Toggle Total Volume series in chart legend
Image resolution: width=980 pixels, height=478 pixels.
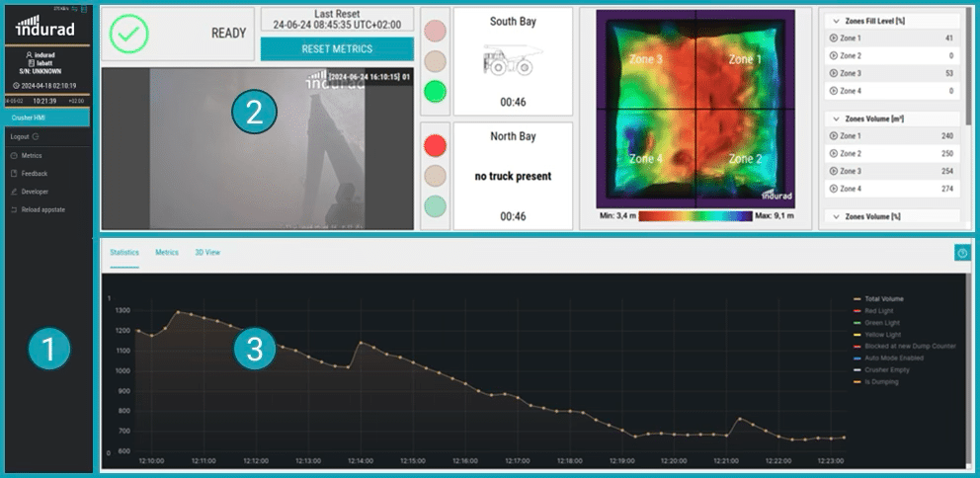pyautogui.click(x=879, y=299)
